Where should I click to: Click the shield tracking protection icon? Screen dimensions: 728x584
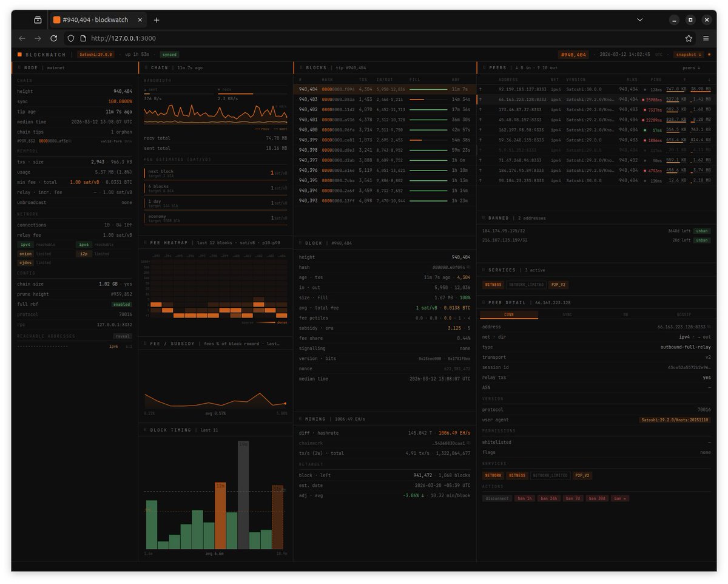[x=70, y=38]
